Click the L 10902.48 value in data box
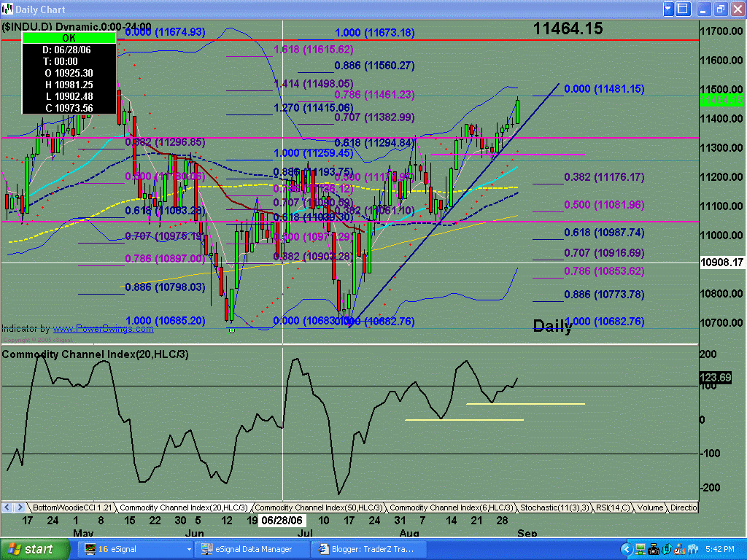 69,96
